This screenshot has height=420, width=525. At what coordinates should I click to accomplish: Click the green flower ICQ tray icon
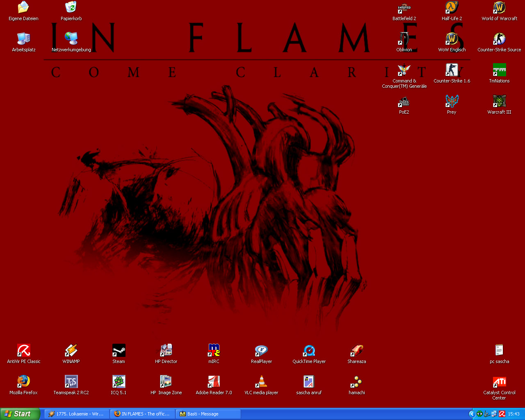[479, 414]
